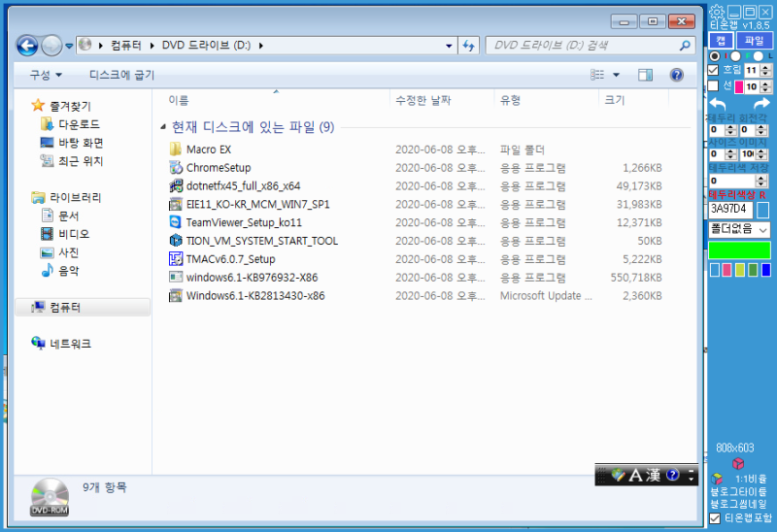The height and width of the screenshot is (532, 777).
Task: Click the 블로그타이틀 button
Action: point(738,492)
